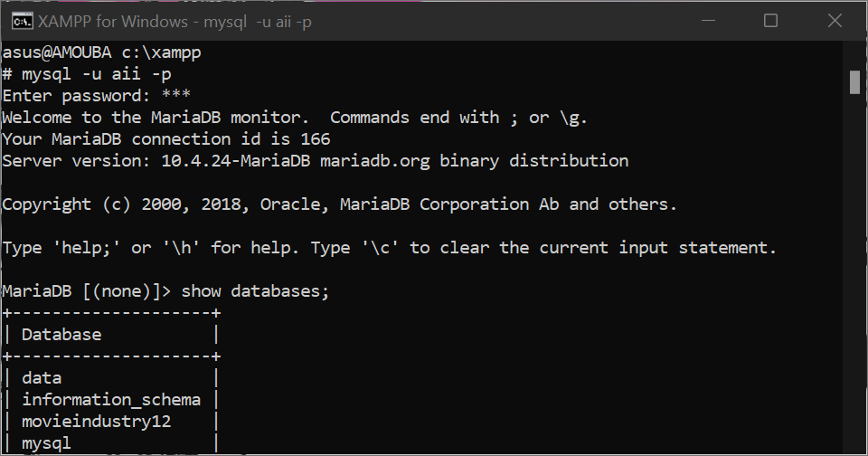Screen dimensions: 868x456
Task: Click the vertical scrollbar thumb
Action: tap(854, 81)
